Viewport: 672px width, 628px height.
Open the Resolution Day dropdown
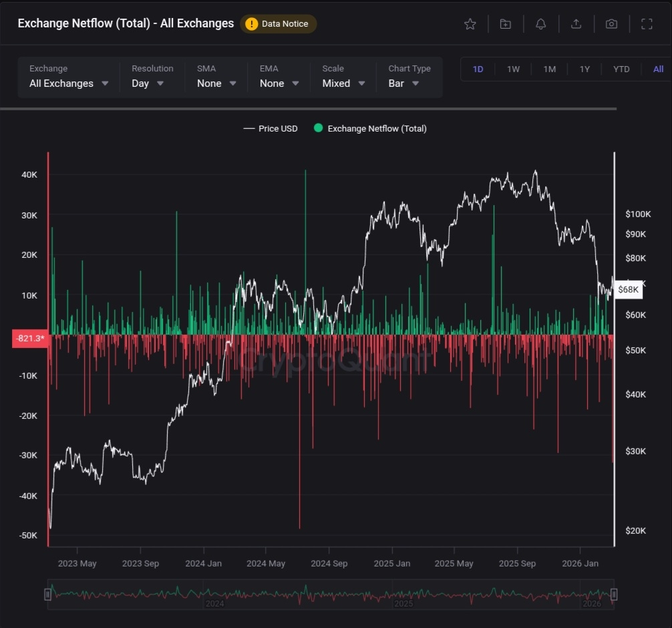(148, 84)
